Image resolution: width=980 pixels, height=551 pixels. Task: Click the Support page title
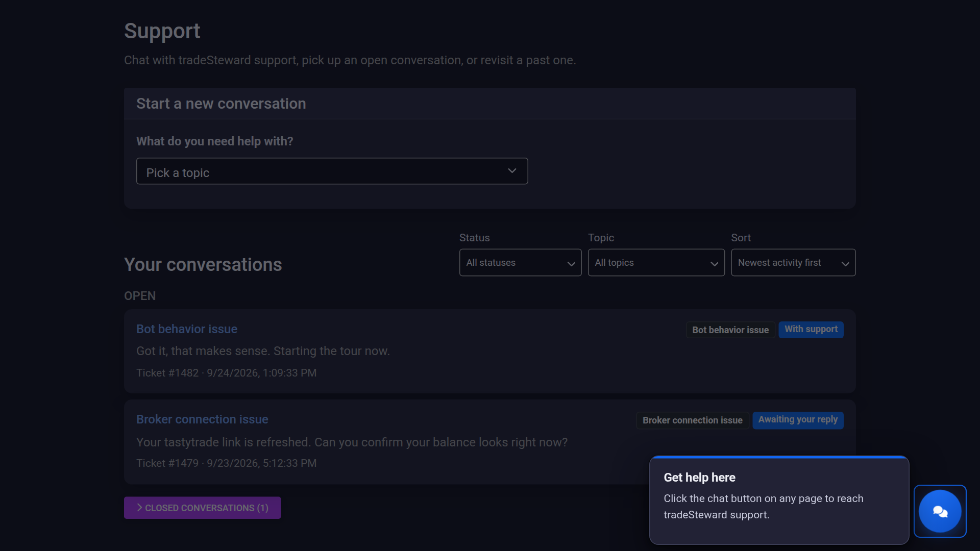162,31
